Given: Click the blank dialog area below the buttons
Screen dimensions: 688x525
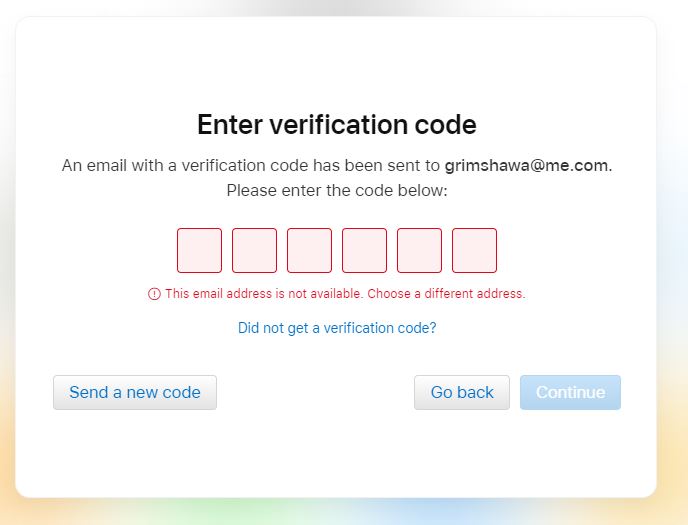Looking at the screenshot, I should click(x=337, y=455).
